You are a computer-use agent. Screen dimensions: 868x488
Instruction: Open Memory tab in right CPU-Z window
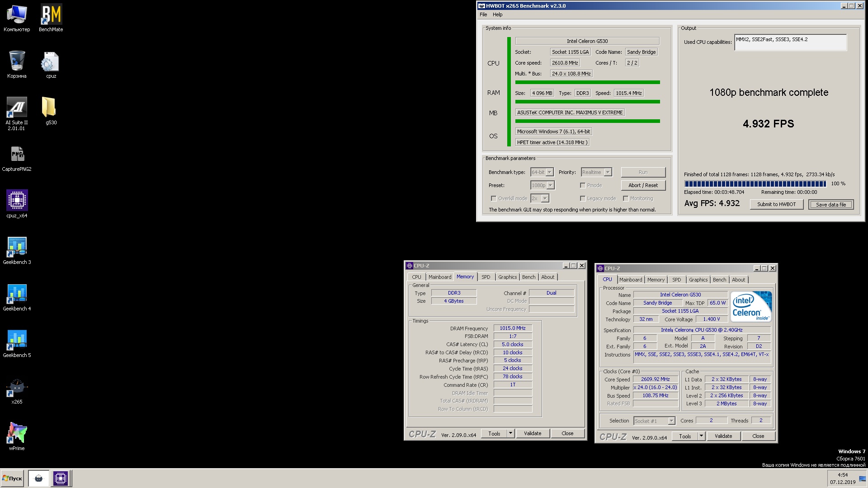pyautogui.click(x=656, y=280)
